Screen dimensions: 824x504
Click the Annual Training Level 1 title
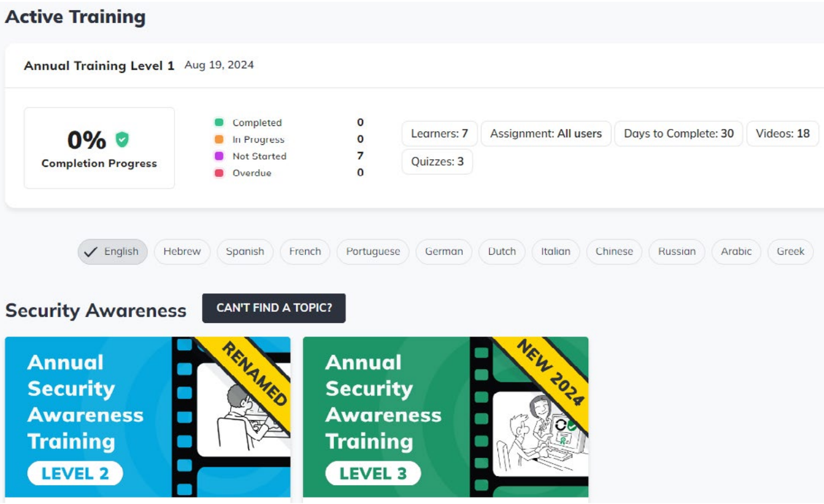[99, 66]
